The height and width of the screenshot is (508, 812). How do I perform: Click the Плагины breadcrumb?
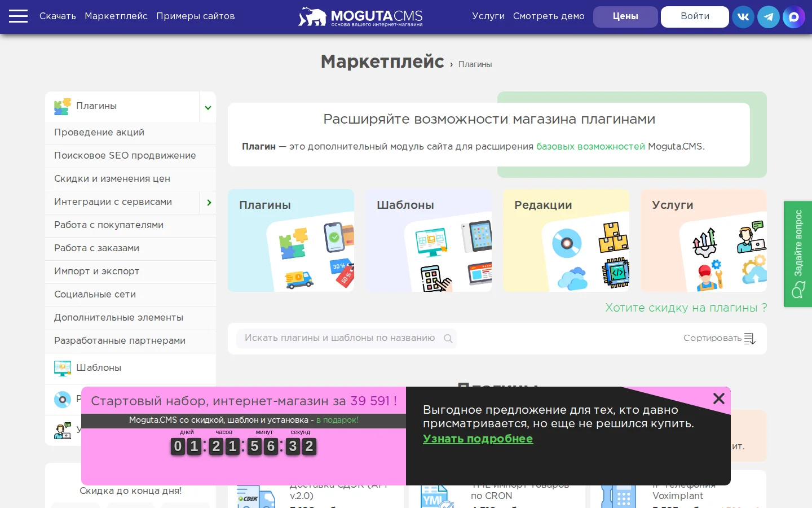475,65
